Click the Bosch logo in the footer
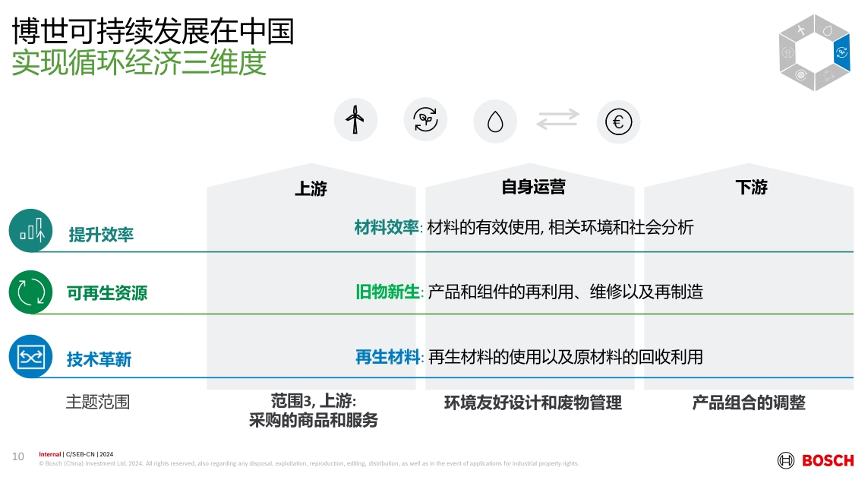 pos(815,460)
